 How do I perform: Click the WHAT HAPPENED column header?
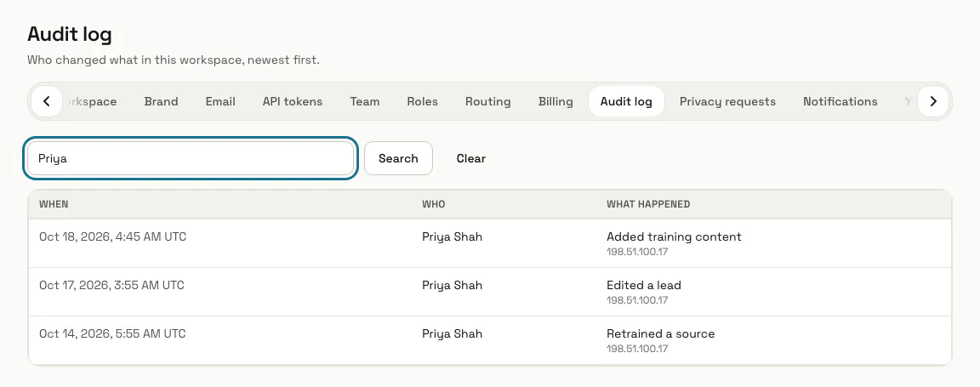648,204
